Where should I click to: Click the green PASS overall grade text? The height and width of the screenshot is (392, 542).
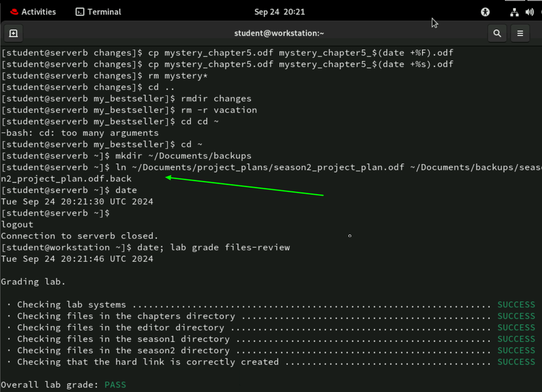(x=115, y=385)
